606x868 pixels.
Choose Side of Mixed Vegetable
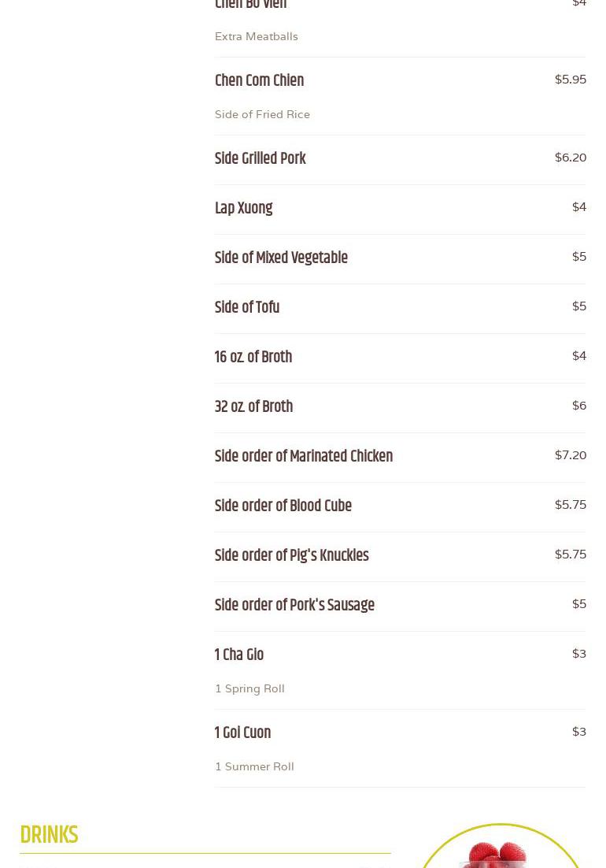[x=281, y=258]
